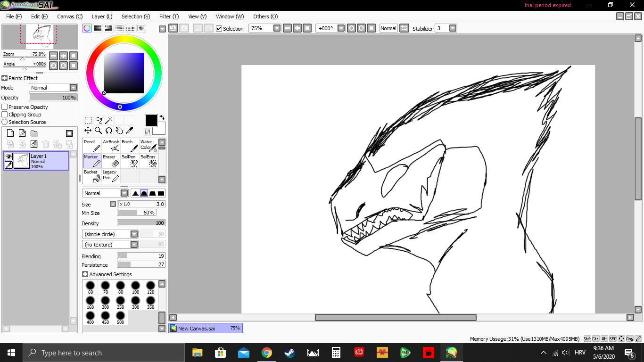Select the Lasso selection tool
Viewport: 644px width, 362px height.
[x=98, y=120]
